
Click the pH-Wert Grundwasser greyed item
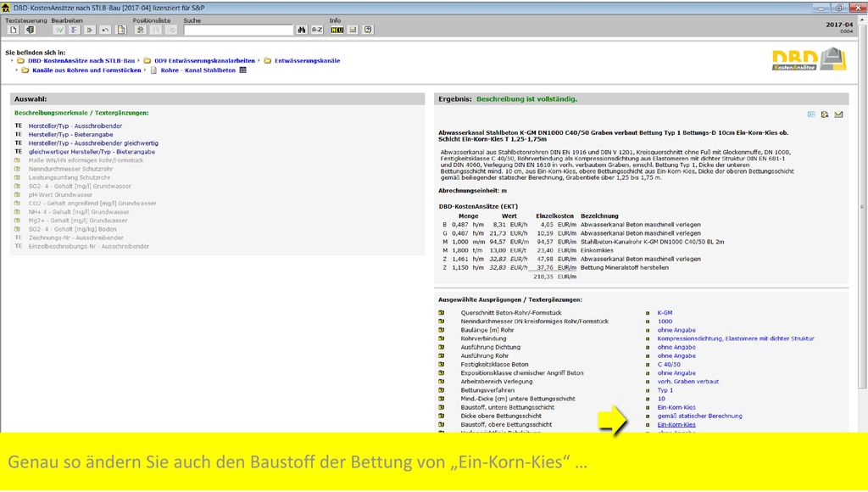click(x=61, y=195)
